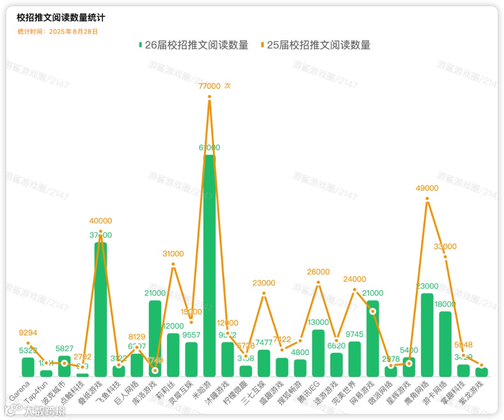Select the green bar for 三七互娱
Viewport: 504px width, 420px height.
tap(264, 363)
